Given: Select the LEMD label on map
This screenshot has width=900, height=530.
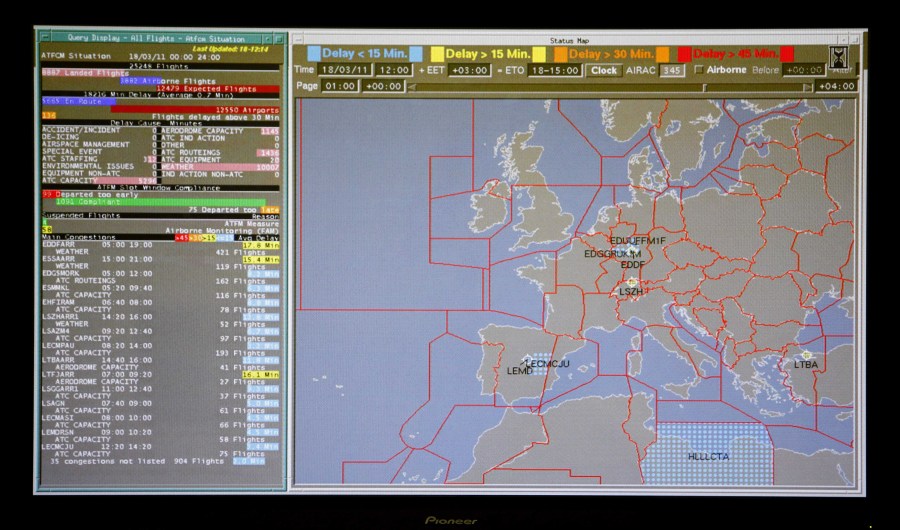Looking at the screenshot, I should coord(520,371).
